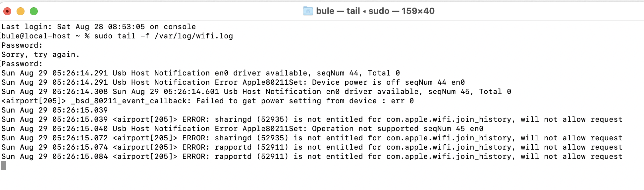
Task: Click the green full-screen window button
Action: (34, 11)
